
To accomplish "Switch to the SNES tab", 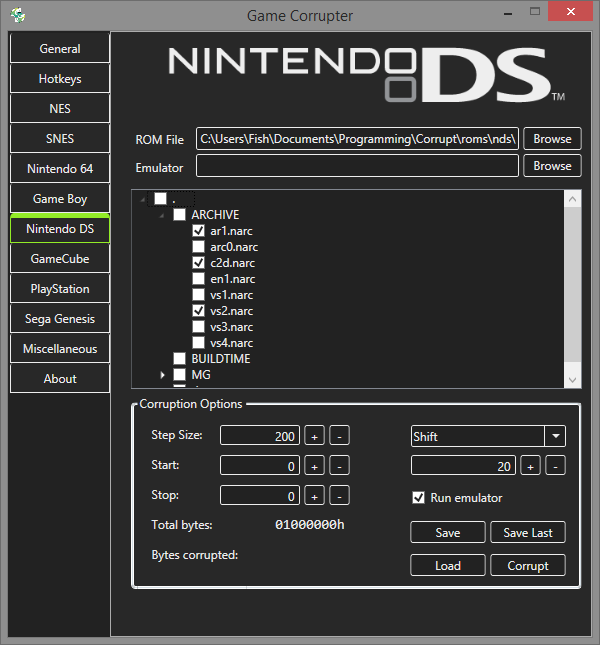I will [x=60, y=139].
